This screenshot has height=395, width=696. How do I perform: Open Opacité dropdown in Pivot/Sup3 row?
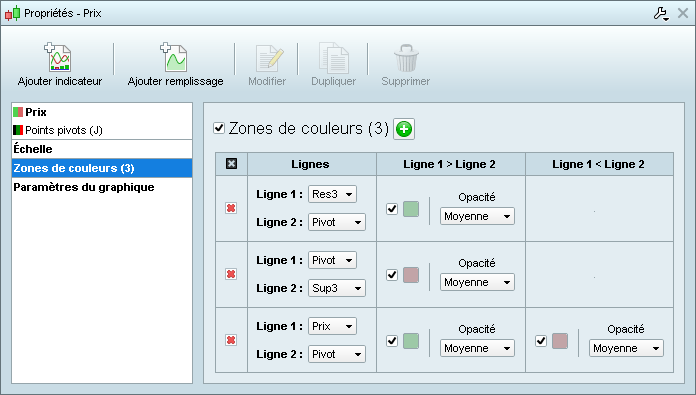click(x=477, y=282)
